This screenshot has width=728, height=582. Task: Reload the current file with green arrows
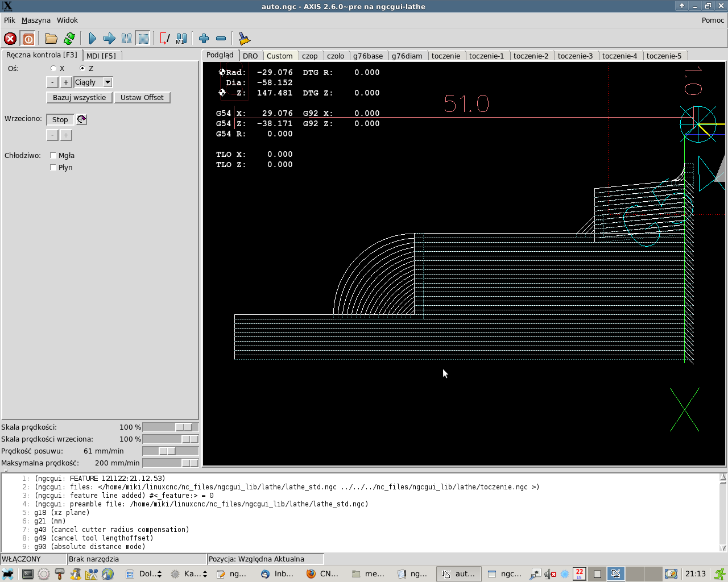click(x=69, y=39)
